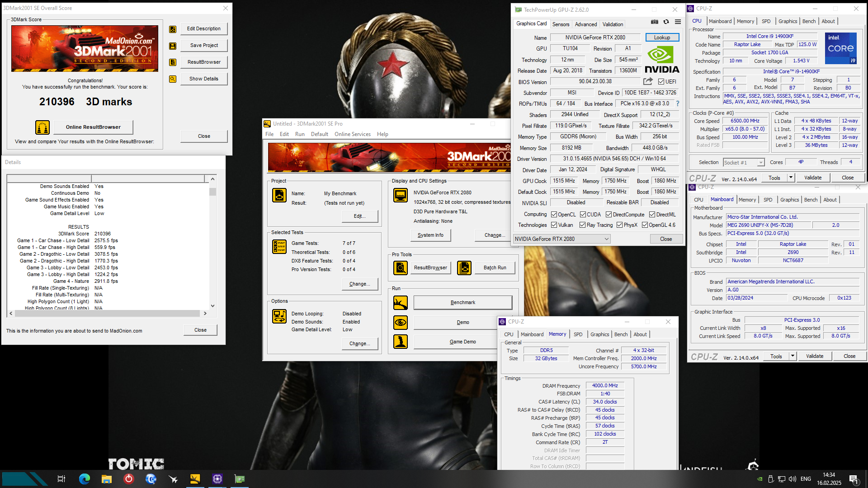Click the Batch Run icon
868x488 pixels.
tap(464, 268)
